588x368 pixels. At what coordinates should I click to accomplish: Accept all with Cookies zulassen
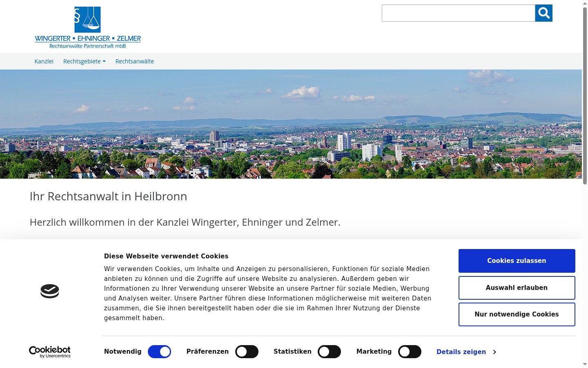[517, 261]
